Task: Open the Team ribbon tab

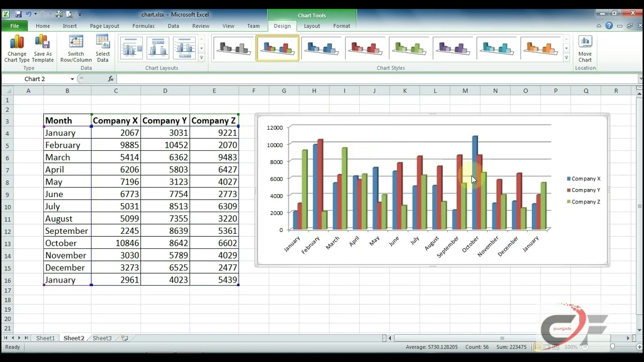Action: (254, 26)
